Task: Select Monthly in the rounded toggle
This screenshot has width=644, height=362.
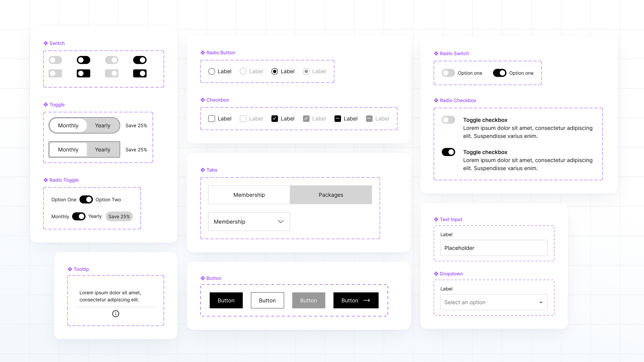Action: pyautogui.click(x=68, y=125)
